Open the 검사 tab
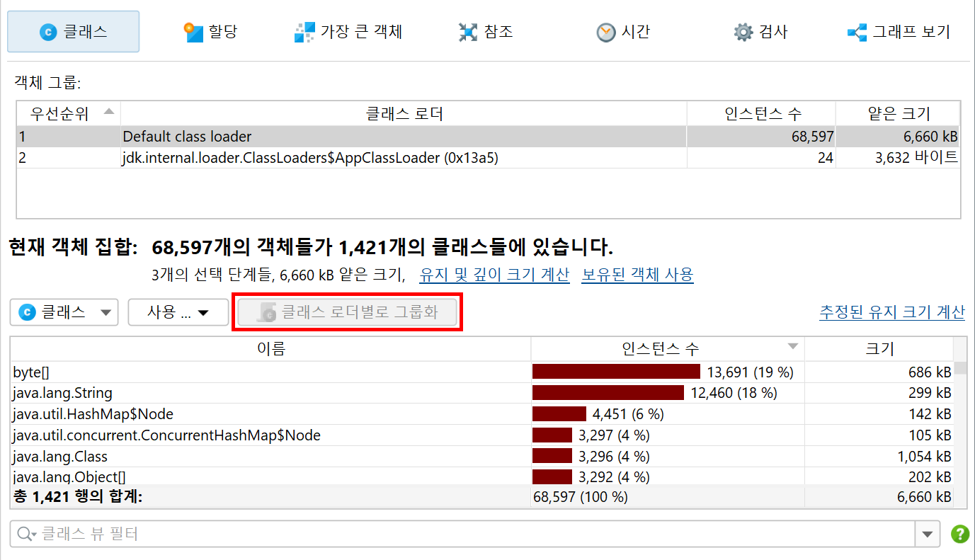The height and width of the screenshot is (560, 975). click(x=760, y=32)
